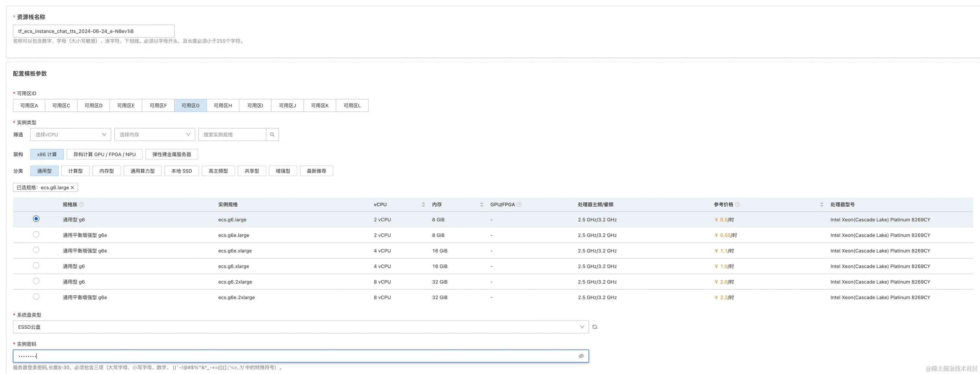This screenshot has height=374, width=980.
Task: Click the 资源栈名称 input field
Action: 94,31
